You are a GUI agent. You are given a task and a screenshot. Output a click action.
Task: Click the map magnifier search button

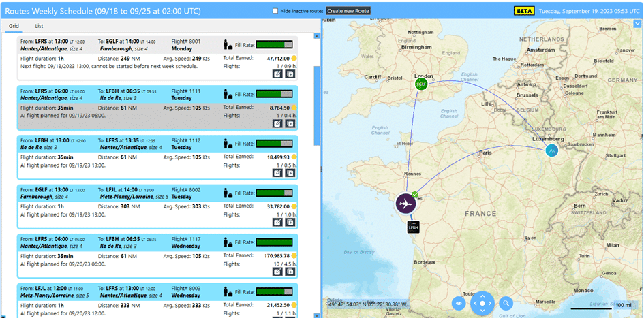506,303
